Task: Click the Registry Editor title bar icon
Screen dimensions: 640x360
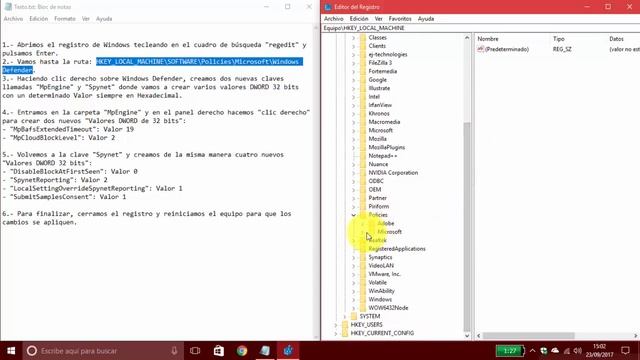Action: [x=328, y=7]
